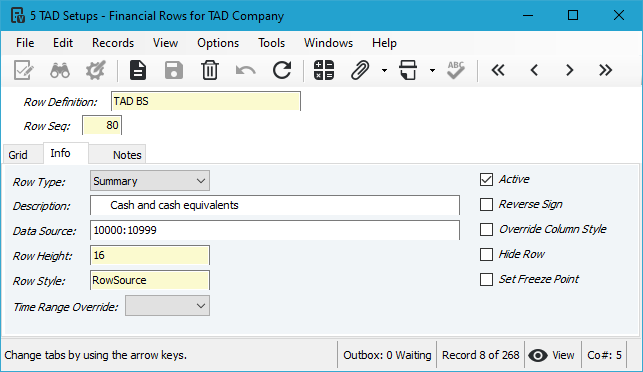Click the gear with pencil setup icon

pos(95,70)
